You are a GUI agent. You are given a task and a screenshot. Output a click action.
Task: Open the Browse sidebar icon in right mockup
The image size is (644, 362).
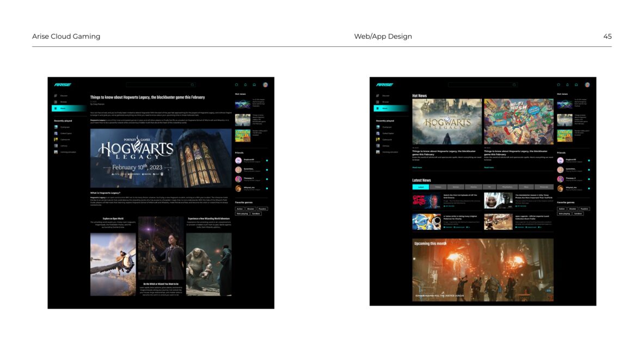tap(378, 102)
